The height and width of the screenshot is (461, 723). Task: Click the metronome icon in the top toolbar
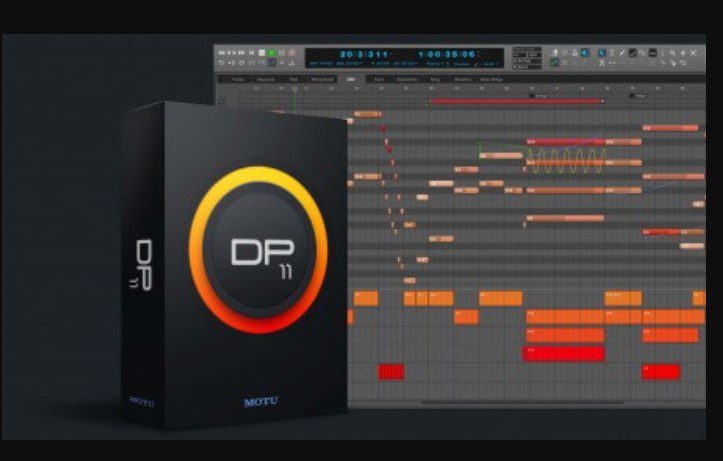(555, 53)
